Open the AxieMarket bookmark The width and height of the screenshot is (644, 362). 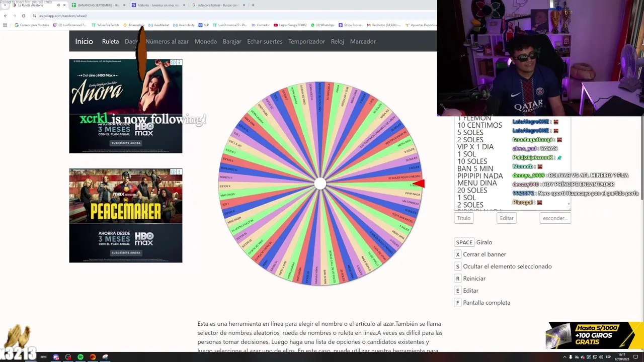[x=159, y=25]
